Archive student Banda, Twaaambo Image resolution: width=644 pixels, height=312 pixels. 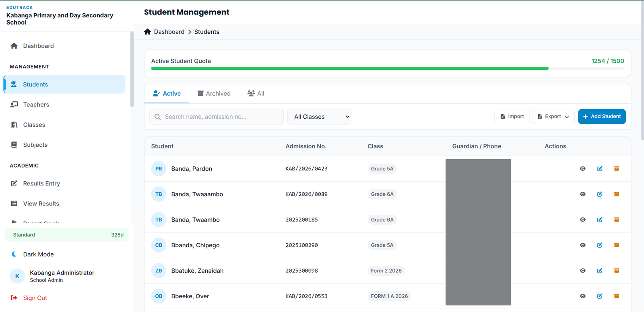coord(616,194)
